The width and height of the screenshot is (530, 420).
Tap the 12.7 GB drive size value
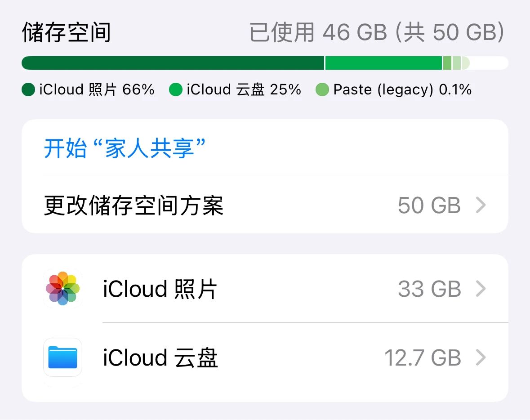coord(423,357)
